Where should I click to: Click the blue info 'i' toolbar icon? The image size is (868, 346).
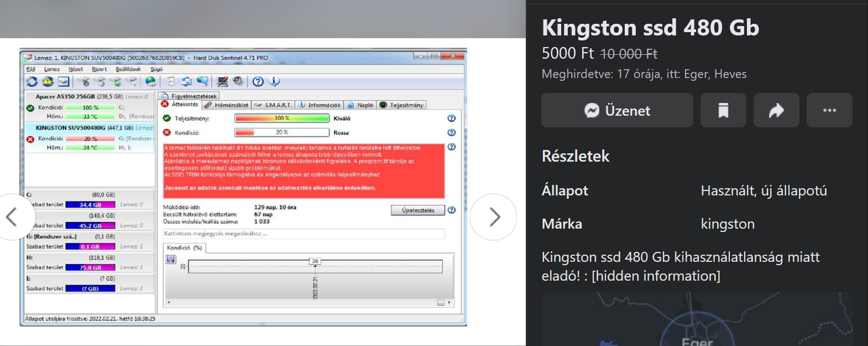click(274, 82)
